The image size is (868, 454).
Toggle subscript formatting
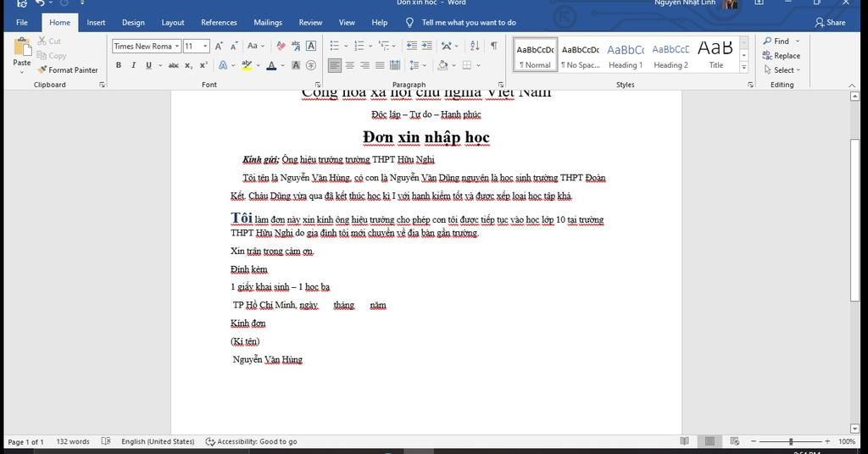click(189, 65)
